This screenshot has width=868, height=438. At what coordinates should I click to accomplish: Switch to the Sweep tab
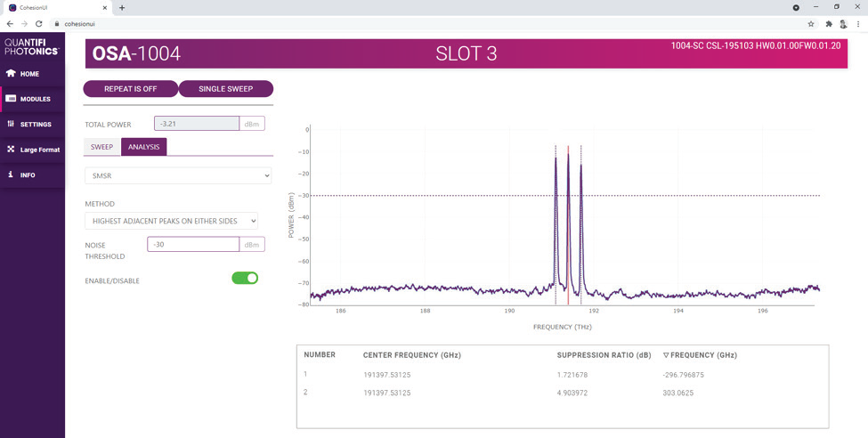101,147
